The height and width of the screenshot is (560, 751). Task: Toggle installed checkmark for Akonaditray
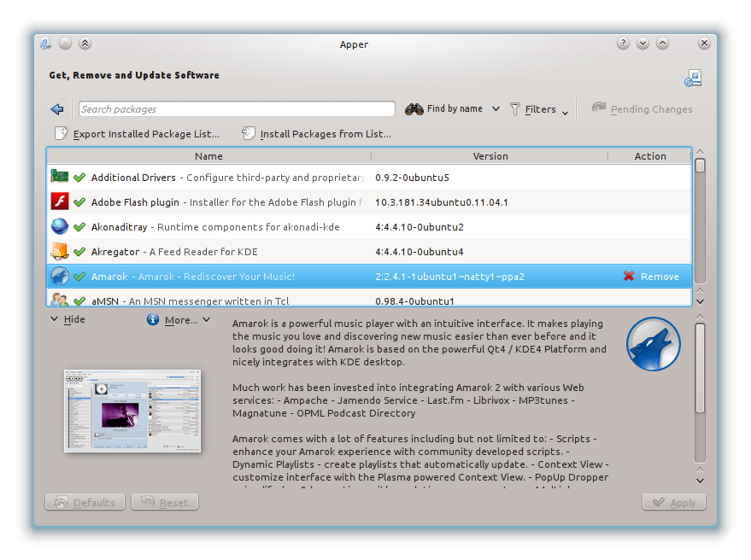pos(79,227)
